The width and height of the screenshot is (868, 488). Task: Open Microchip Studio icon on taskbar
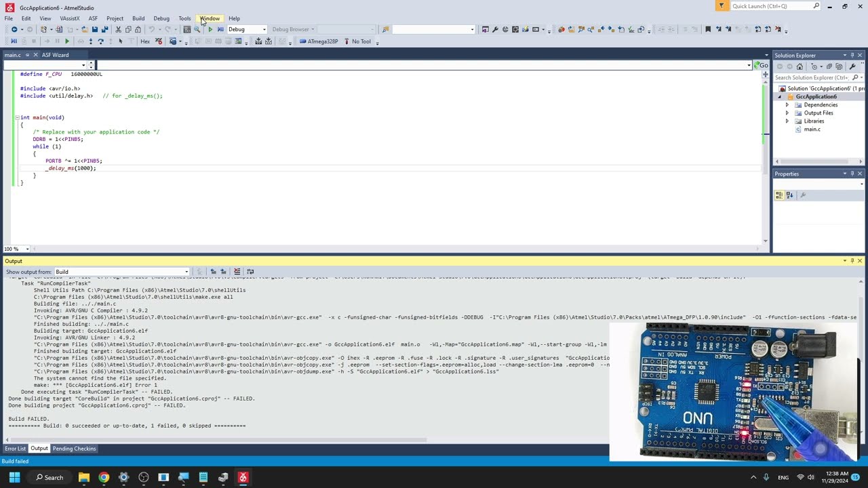[x=243, y=477]
